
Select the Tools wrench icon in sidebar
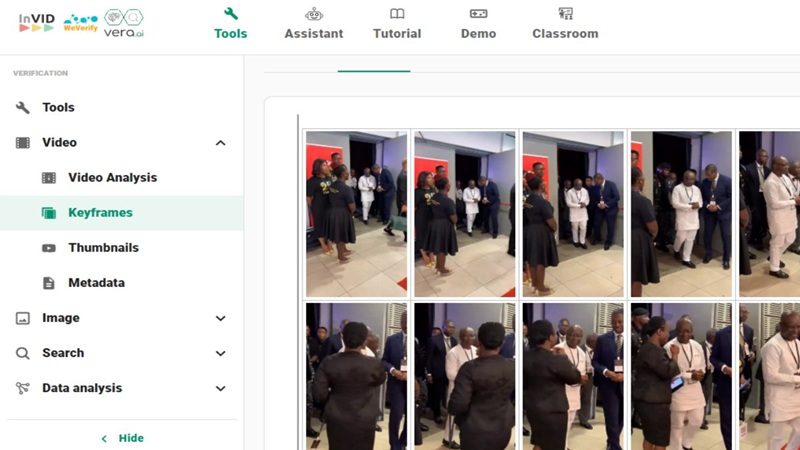click(x=22, y=107)
